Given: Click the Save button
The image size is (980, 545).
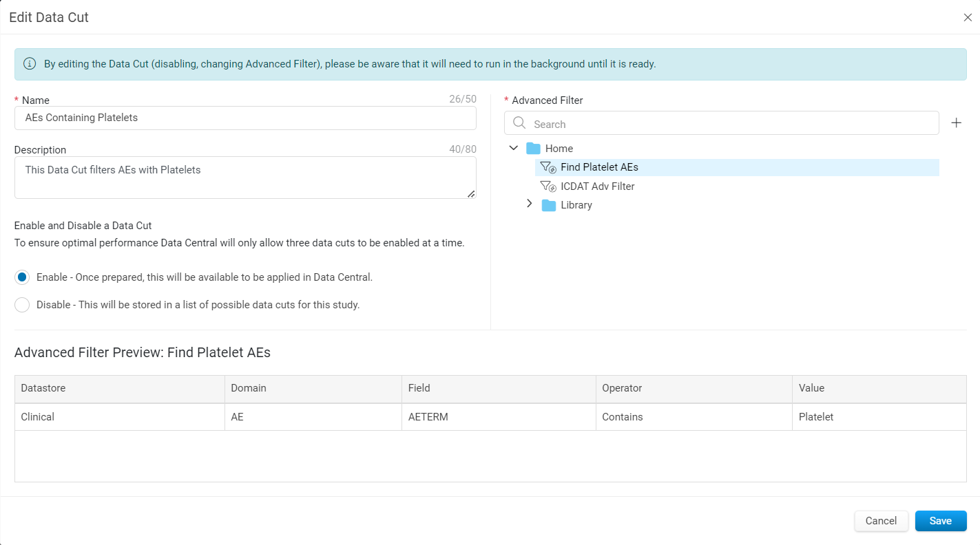Looking at the screenshot, I should pos(941,521).
